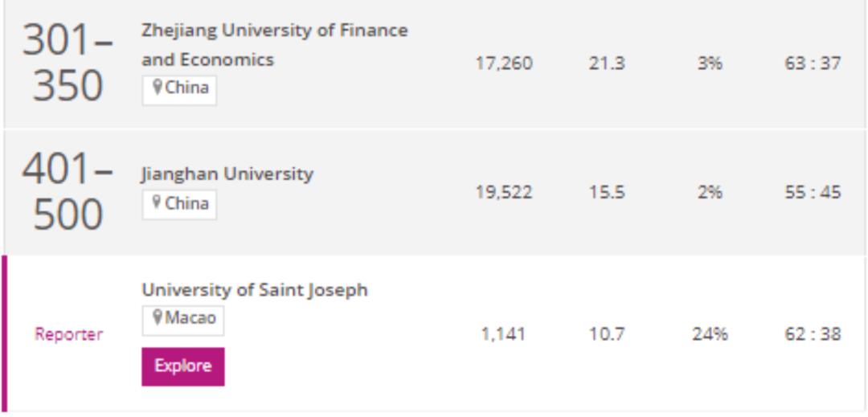Click the 24% international students value

click(x=710, y=334)
